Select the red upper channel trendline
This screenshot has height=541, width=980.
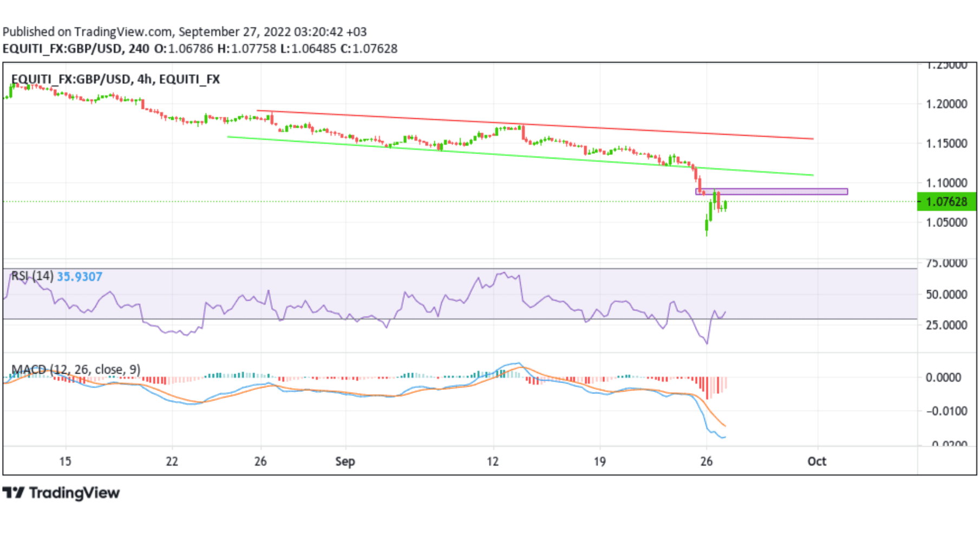click(535, 125)
